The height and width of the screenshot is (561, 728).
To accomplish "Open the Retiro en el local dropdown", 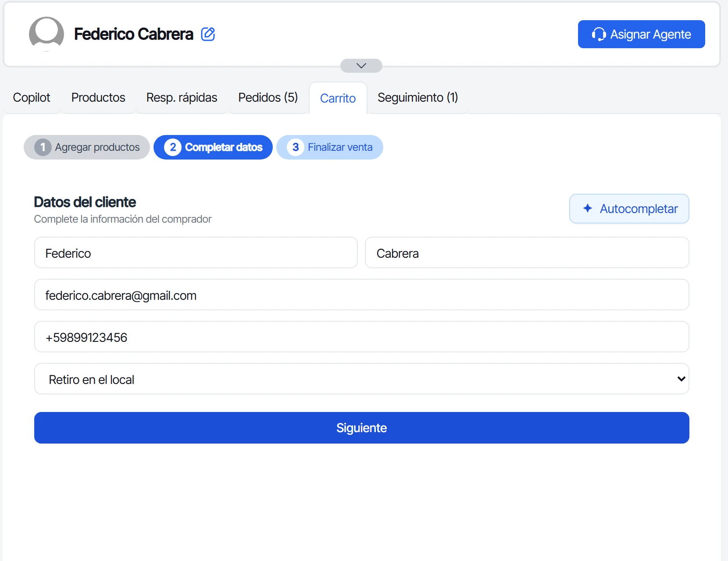I will (x=362, y=379).
